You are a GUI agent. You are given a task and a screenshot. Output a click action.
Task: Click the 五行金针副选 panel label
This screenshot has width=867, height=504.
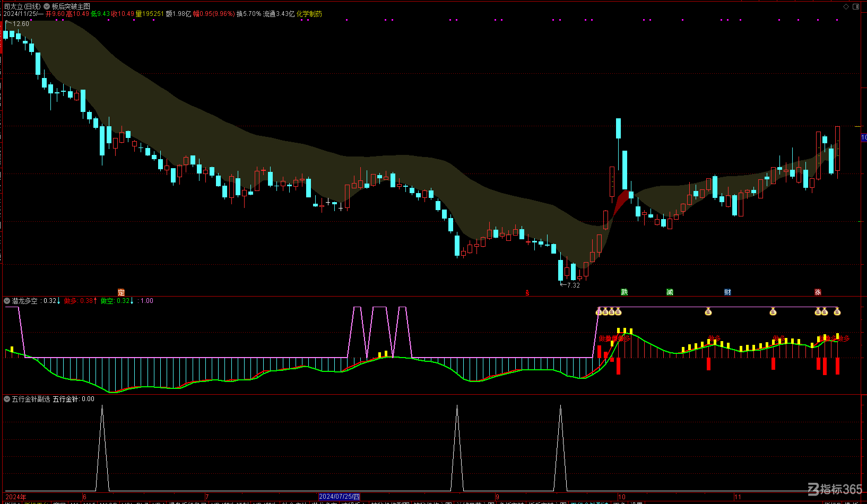click(31, 399)
